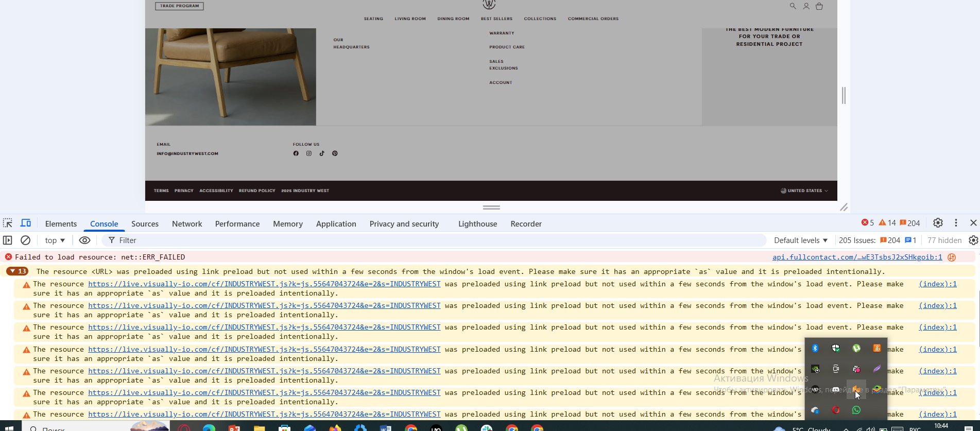Open the account icon on the website header

806,6
